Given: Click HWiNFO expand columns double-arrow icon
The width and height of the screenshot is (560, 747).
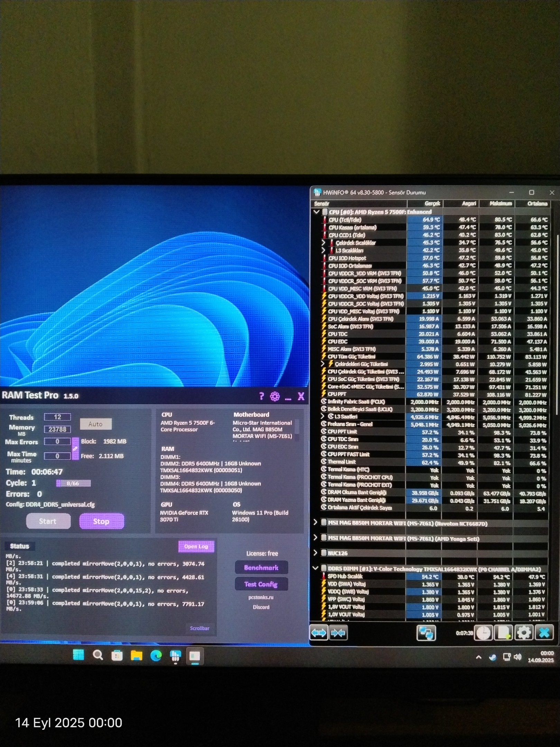Looking at the screenshot, I should pos(319,633).
